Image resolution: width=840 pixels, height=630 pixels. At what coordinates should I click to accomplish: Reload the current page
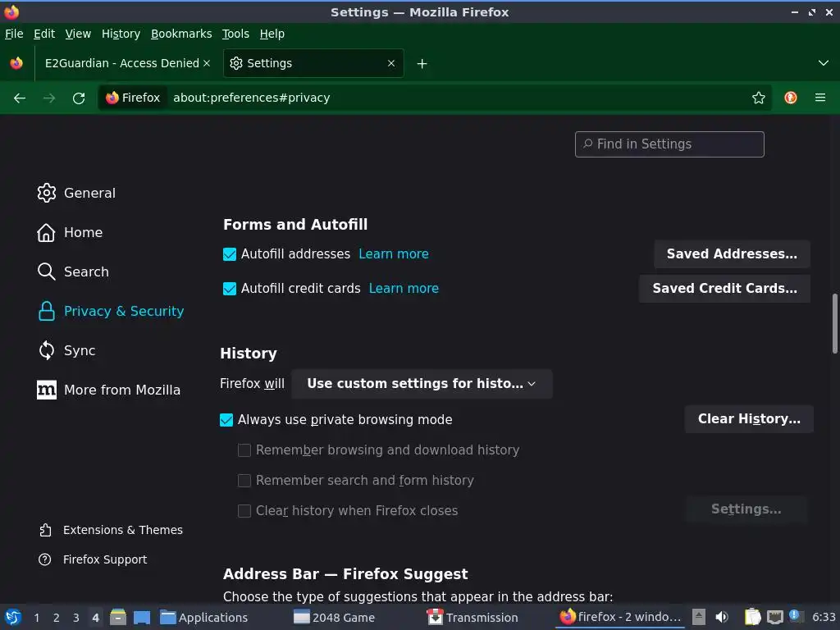[x=79, y=98]
